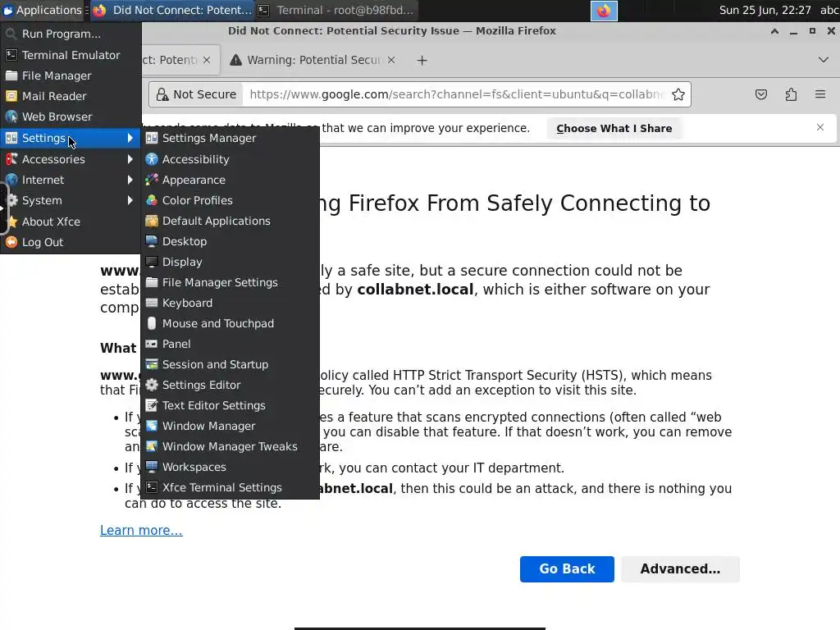Click the Color Profiles icon
This screenshot has width=840, height=630.
152,200
